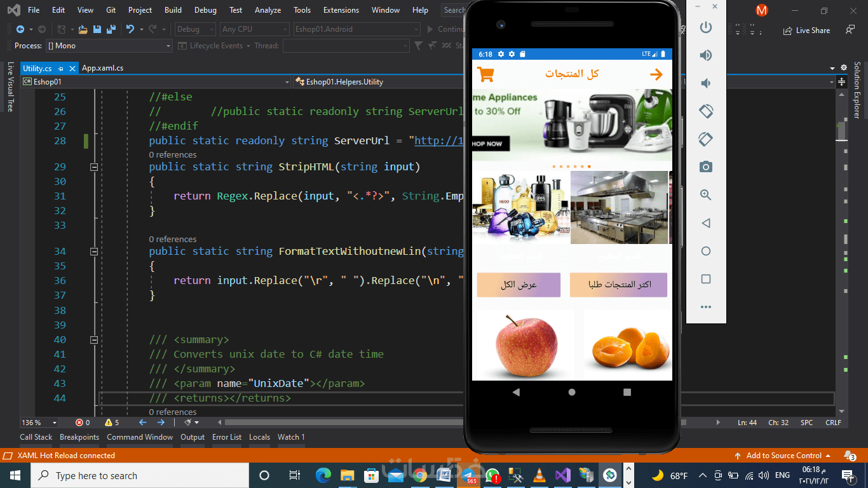Click Windows Start button

(x=15, y=475)
